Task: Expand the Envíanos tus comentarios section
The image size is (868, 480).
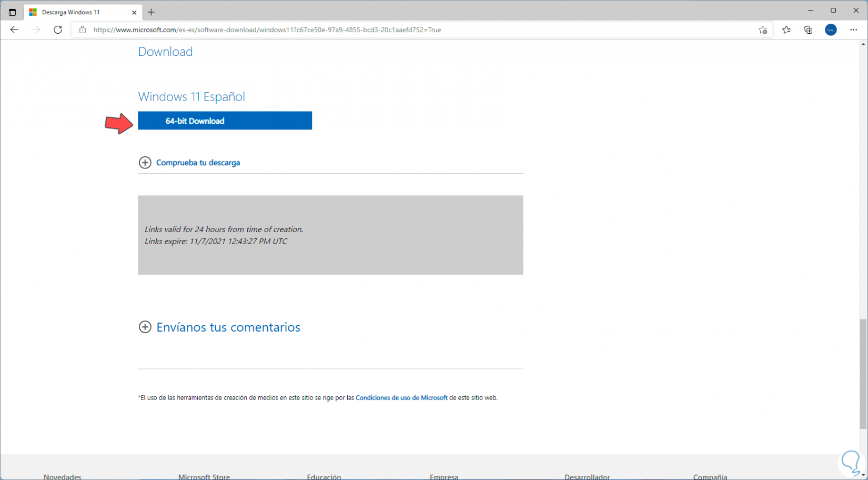Action: click(219, 327)
